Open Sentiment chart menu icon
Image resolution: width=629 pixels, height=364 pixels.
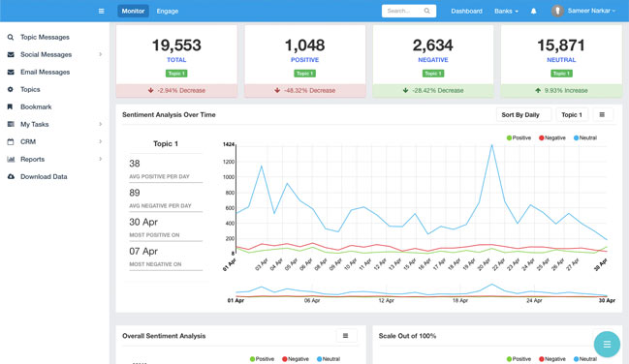602,114
